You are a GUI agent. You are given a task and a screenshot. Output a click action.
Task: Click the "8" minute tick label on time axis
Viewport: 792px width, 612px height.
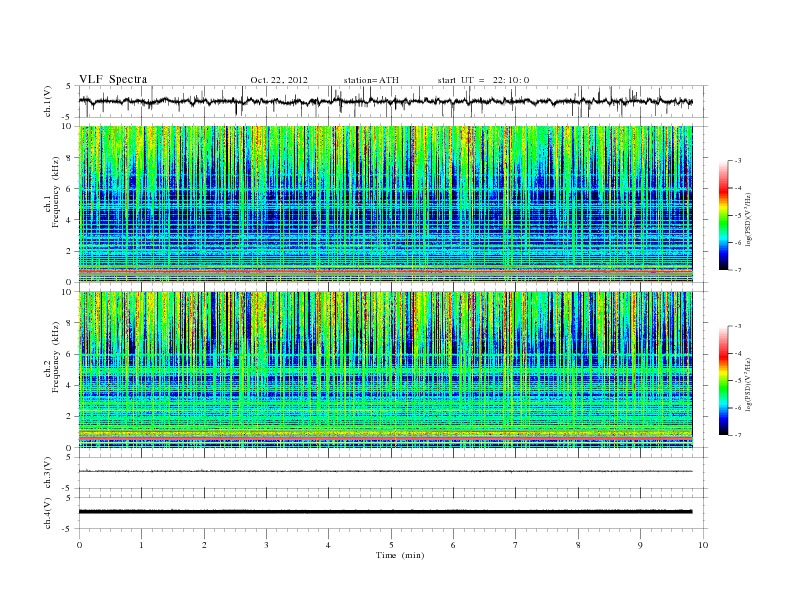point(578,545)
